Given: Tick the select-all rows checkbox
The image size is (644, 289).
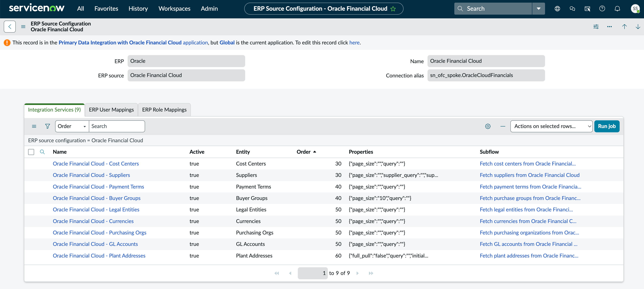Looking at the screenshot, I should tap(31, 152).
